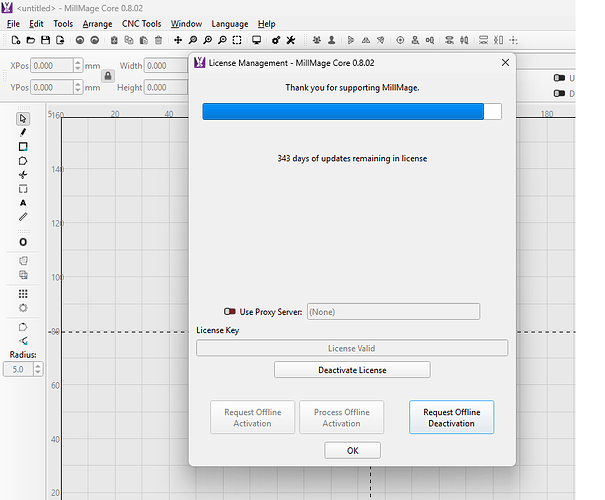Screen dimensions: 605x500
Task: Select the Polygon drawing tool
Action: 23,161
